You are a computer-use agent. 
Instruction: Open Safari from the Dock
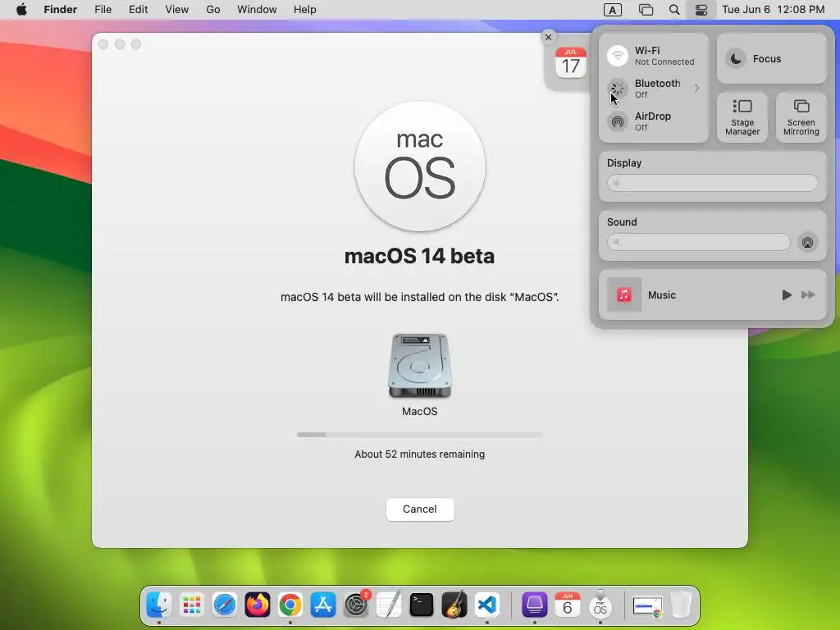click(x=225, y=605)
